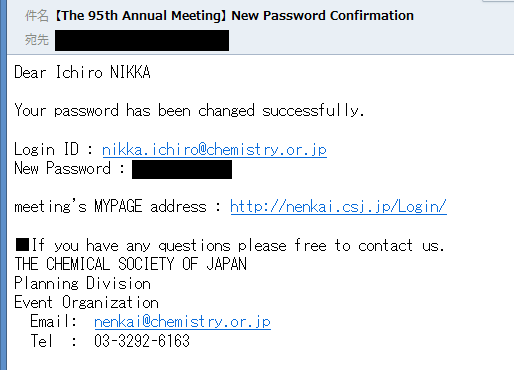The height and width of the screenshot is (370, 514).
Task: Click the 宛先 recipient label
Action: point(37,40)
